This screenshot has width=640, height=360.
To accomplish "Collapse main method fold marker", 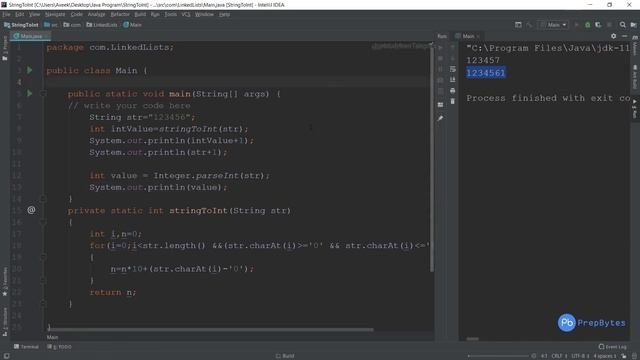I will pos(43,94).
